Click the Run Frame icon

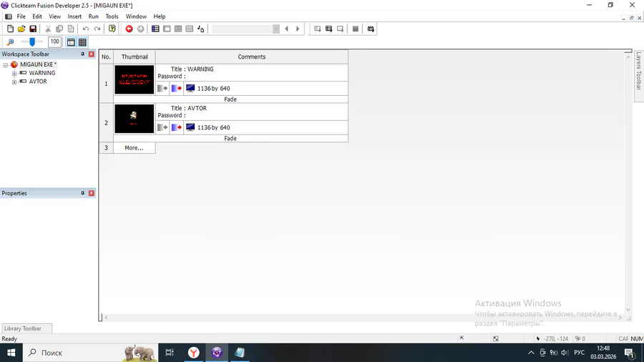tap(341, 29)
